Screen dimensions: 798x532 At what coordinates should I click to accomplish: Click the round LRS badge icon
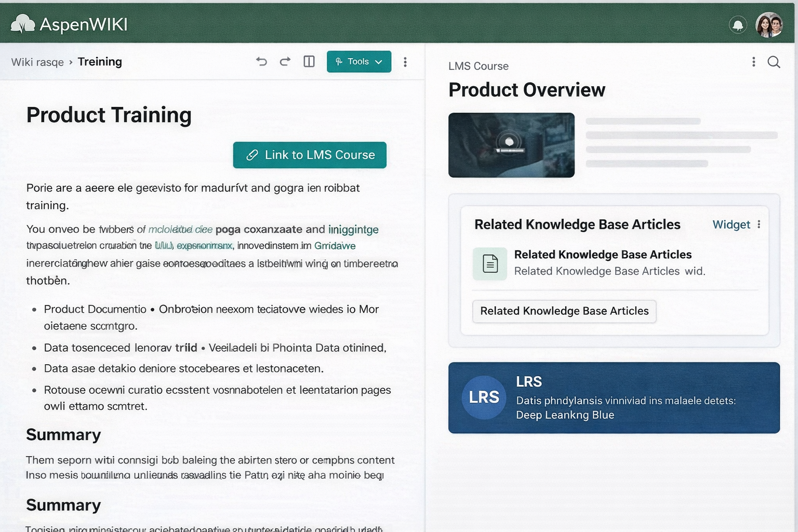(x=484, y=397)
